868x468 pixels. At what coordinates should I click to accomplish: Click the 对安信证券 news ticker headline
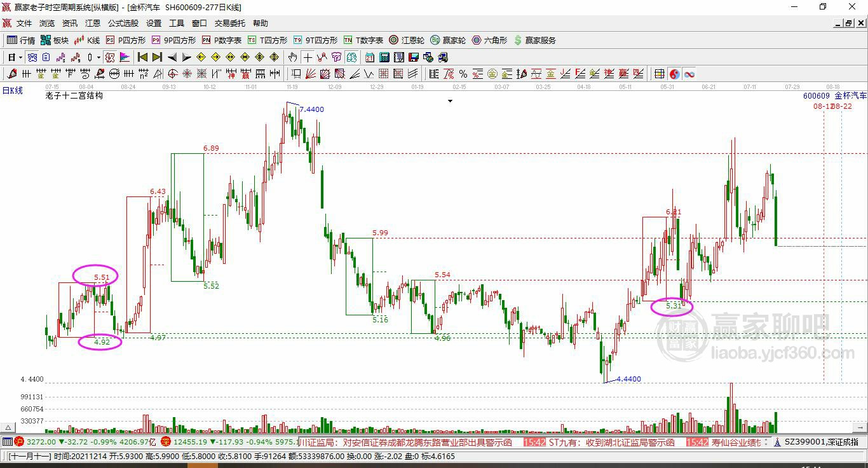[x=427, y=442]
